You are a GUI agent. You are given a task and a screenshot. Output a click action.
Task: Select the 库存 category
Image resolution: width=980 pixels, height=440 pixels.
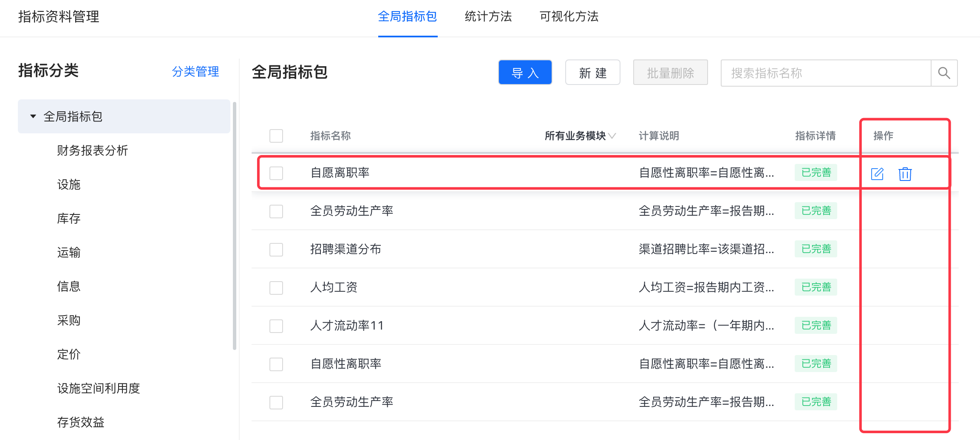tap(69, 218)
